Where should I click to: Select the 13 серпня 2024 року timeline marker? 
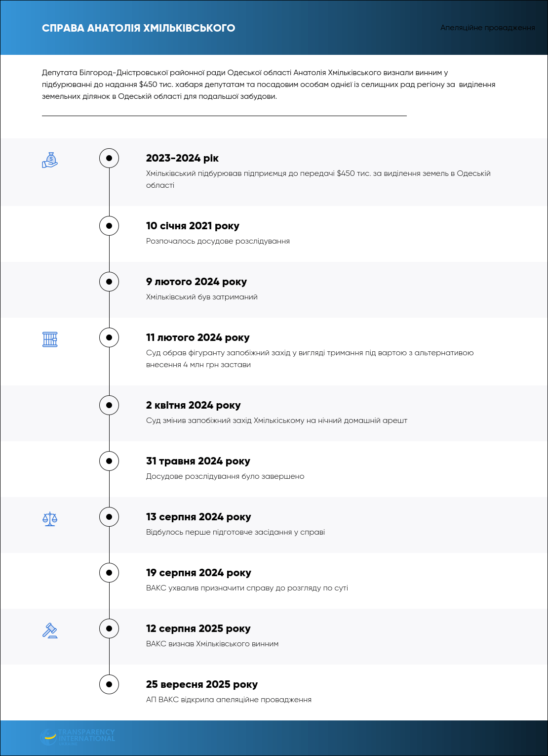tap(109, 517)
